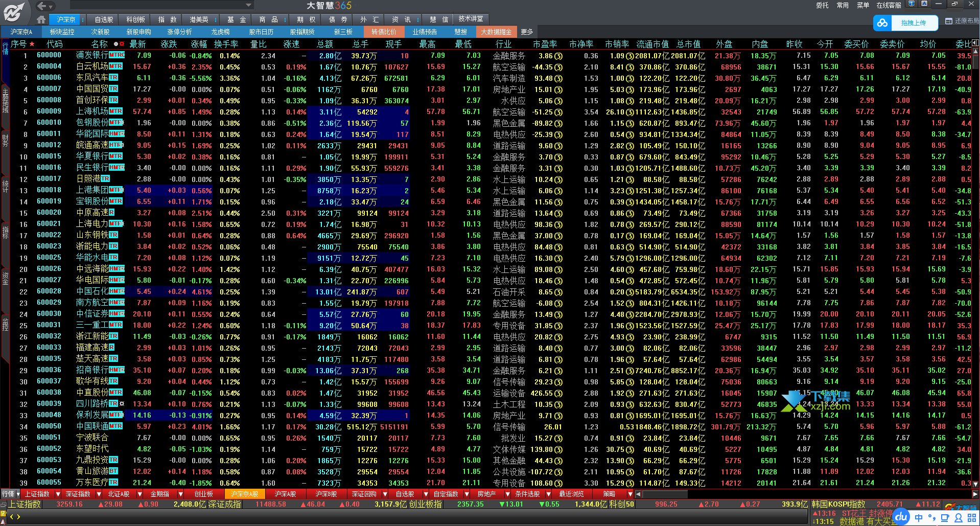Click the right scroll arrow at bottom right
The image size is (980, 526).
[x=975, y=494]
